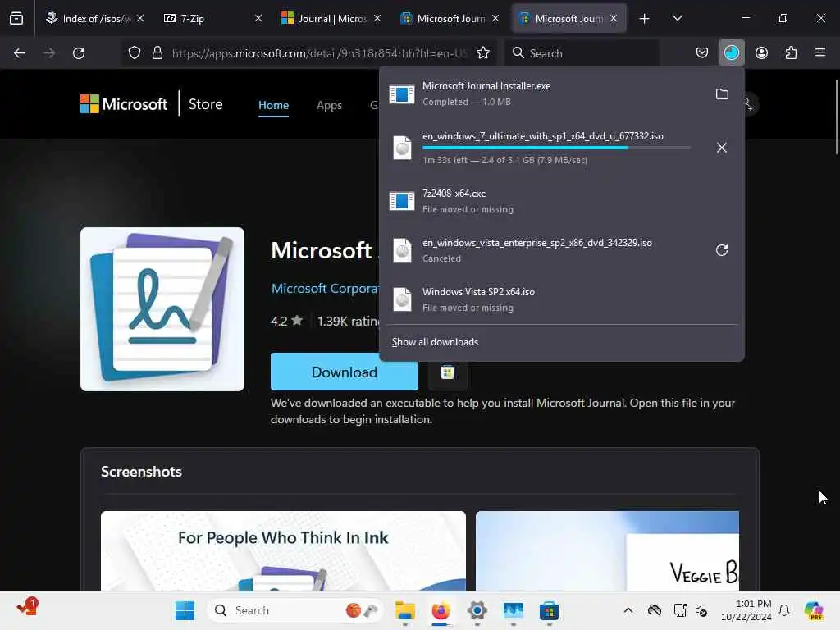Open Copilot preview from the taskbar
The height and width of the screenshot is (630, 840).
813,610
